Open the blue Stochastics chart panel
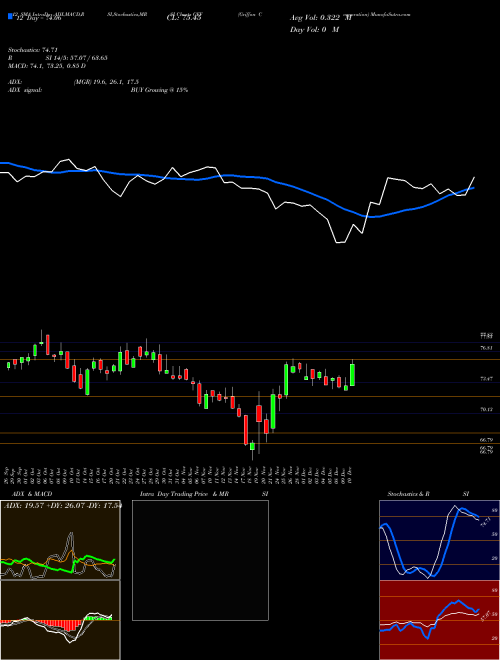 (439, 540)
